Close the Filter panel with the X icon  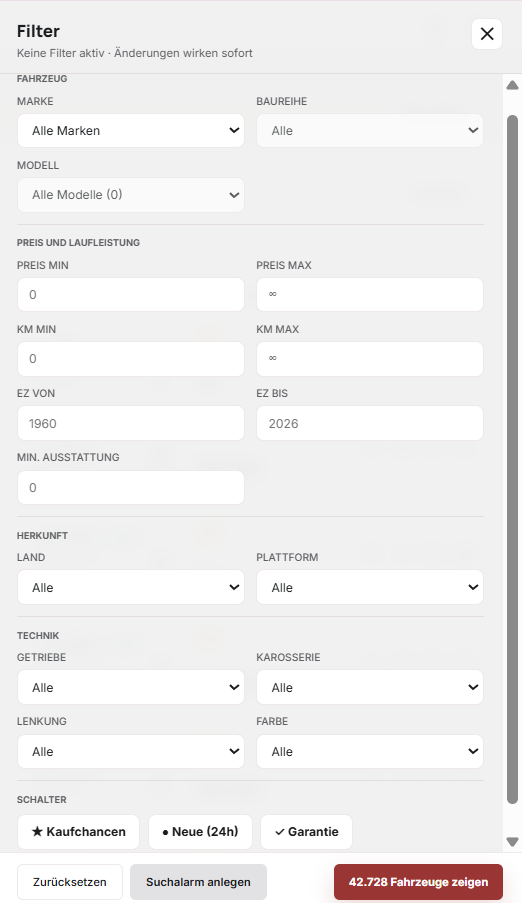pos(487,34)
